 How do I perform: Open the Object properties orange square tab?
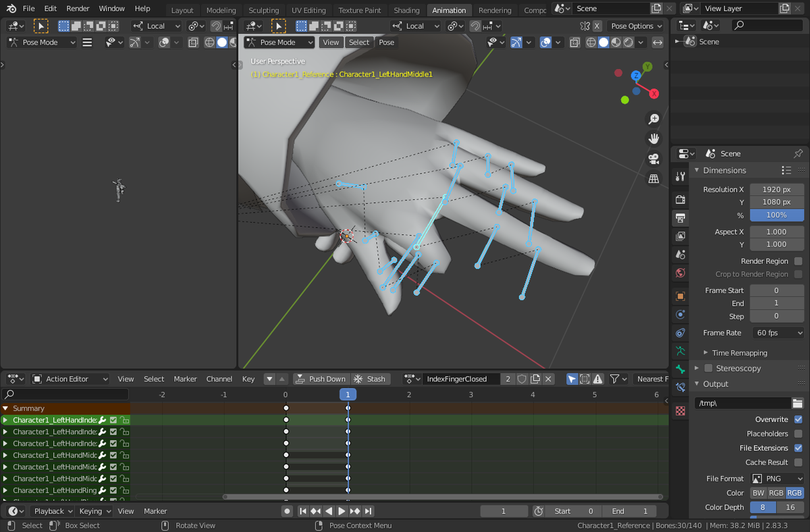[680, 296]
